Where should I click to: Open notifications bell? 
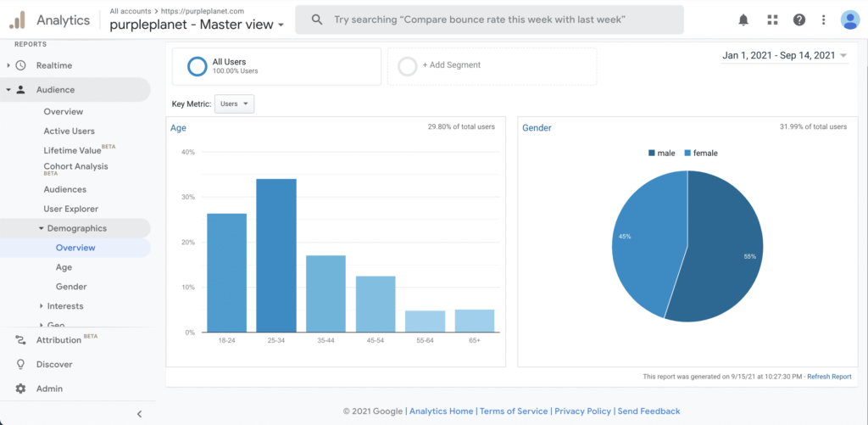(743, 20)
